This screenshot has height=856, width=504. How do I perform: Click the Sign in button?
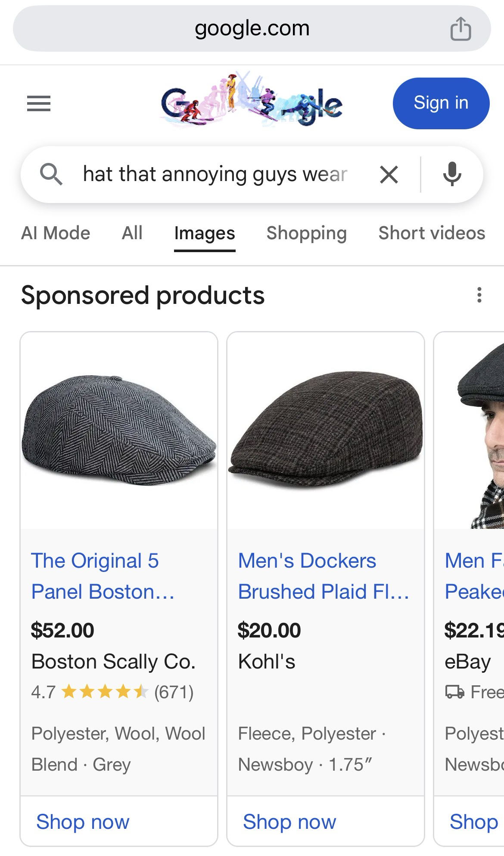click(441, 103)
